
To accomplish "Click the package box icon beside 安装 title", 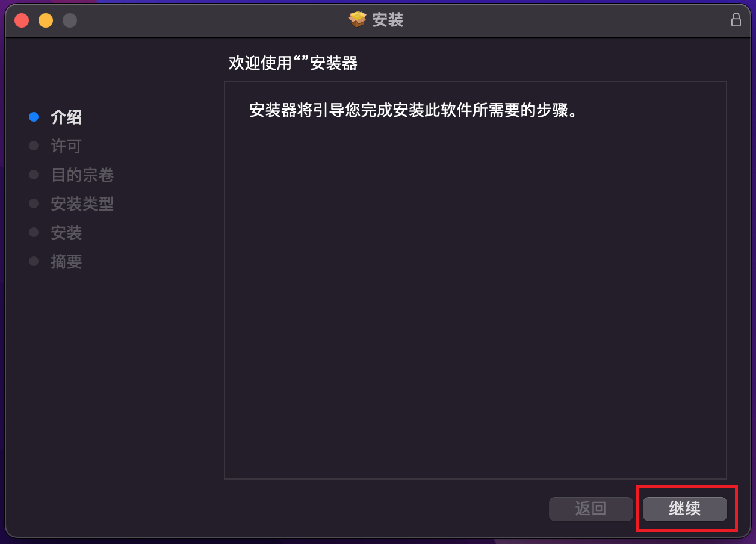I will coord(357,20).
